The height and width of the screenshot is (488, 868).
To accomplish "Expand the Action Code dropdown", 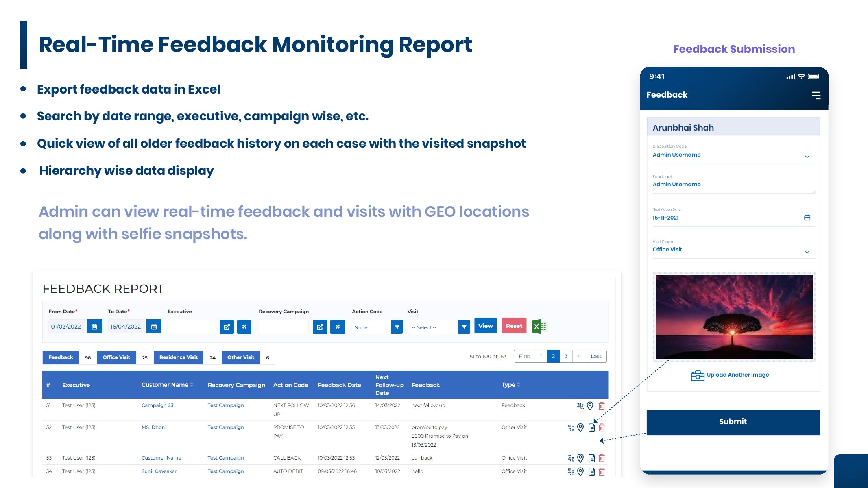I will (x=397, y=327).
